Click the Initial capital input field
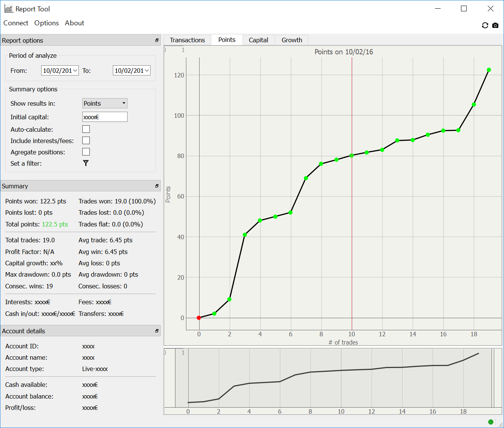This screenshot has height=428, width=504. click(x=105, y=117)
